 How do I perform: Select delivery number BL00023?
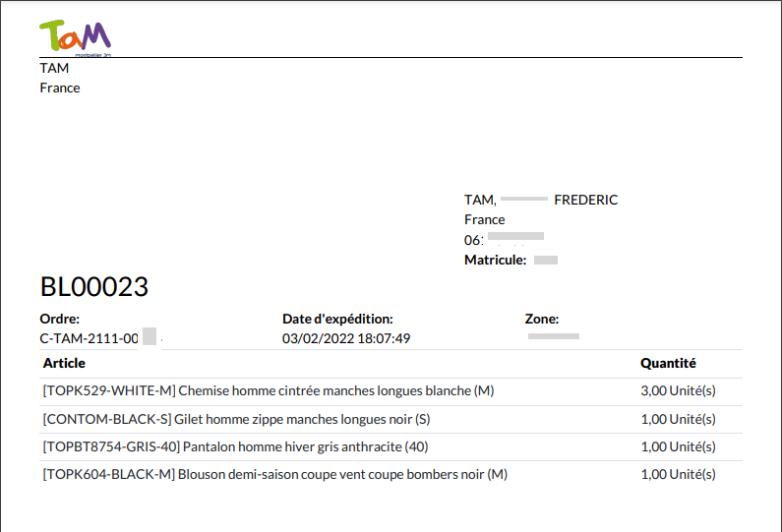tap(94, 287)
